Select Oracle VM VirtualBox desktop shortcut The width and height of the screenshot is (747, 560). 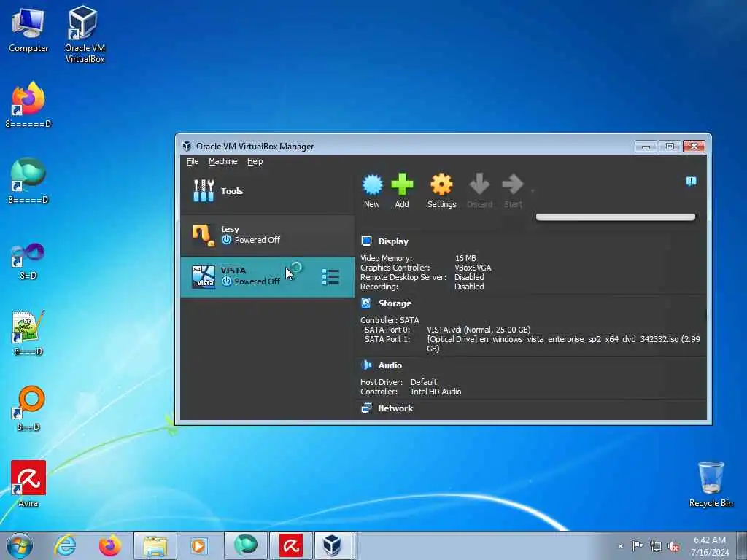pyautogui.click(x=85, y=34)
